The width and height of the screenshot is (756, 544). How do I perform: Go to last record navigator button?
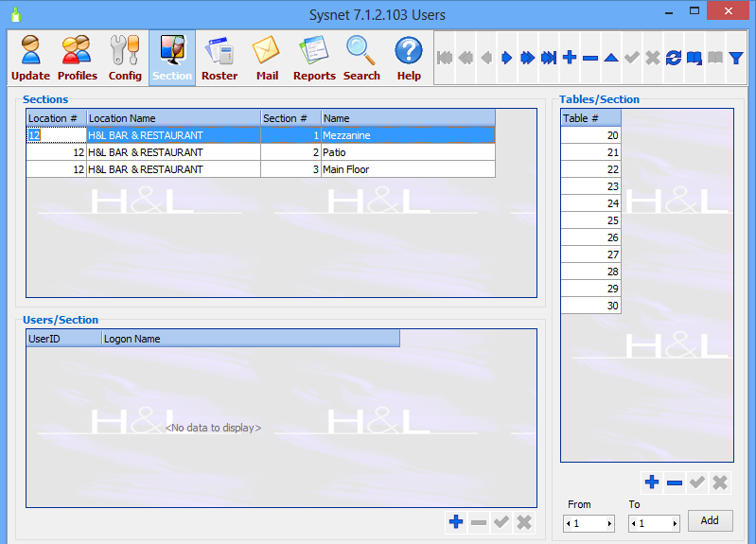549,58
